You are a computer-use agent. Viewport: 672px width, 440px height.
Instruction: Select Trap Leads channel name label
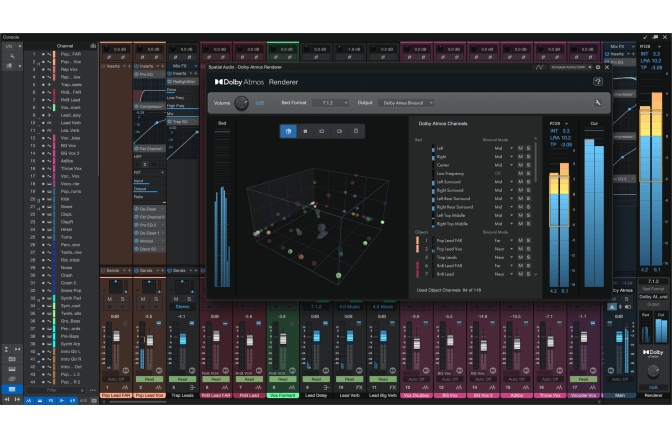click(183, 395)
